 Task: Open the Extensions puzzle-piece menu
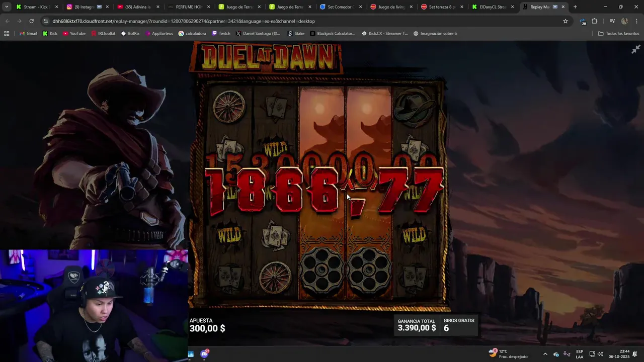[x=595, y=21]
